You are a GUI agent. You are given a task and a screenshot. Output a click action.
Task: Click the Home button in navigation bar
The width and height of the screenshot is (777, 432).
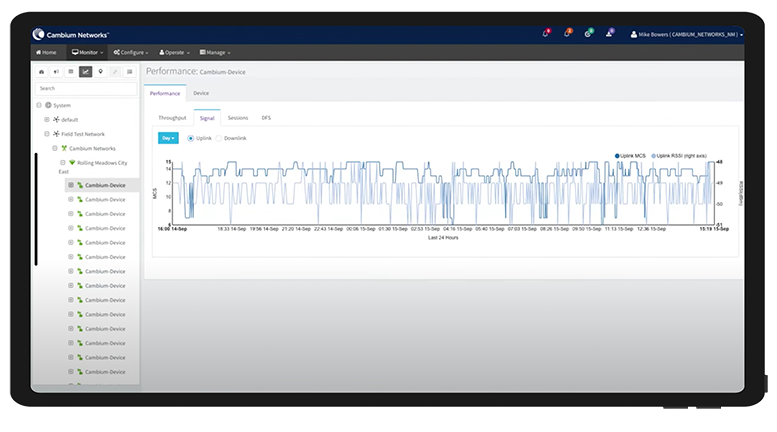point(46,52)
